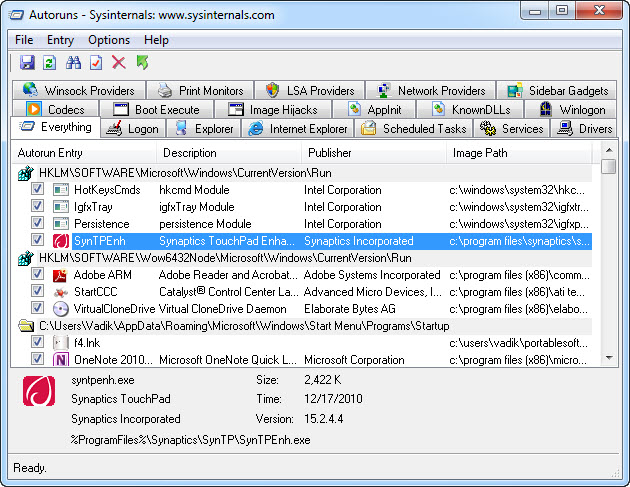Select the Everything tab
The height and width of the screenshot is (487, 630).
click(55, 127)
